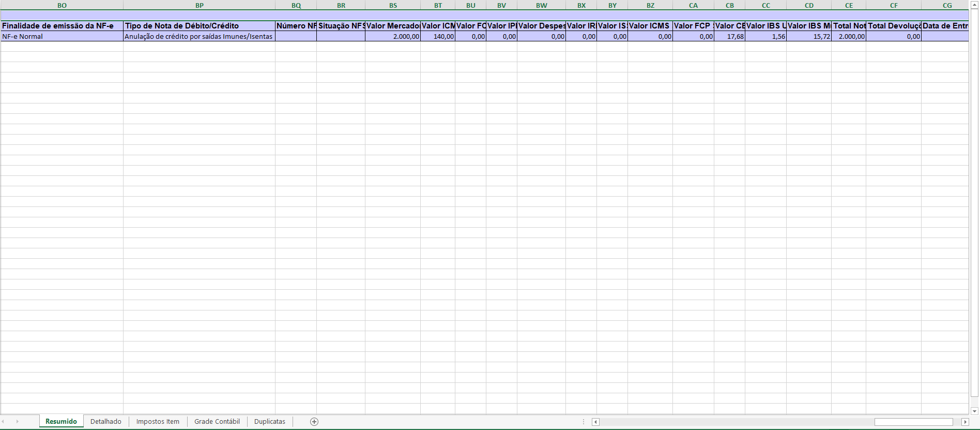The image size is (980, 430).
Task: Select the 0,00 cell in column CF
Action: click(x=894, y=37)
